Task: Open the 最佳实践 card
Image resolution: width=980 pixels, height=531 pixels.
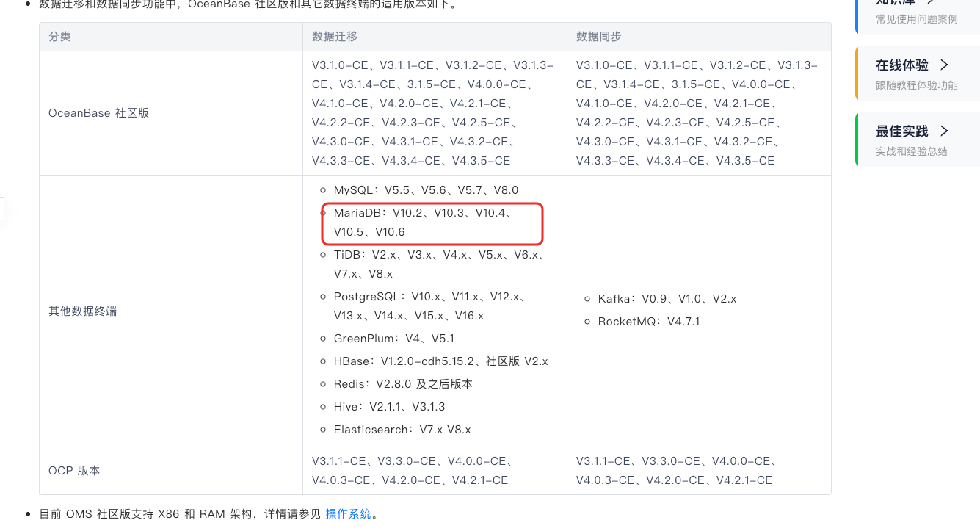Action: [918, 140]
